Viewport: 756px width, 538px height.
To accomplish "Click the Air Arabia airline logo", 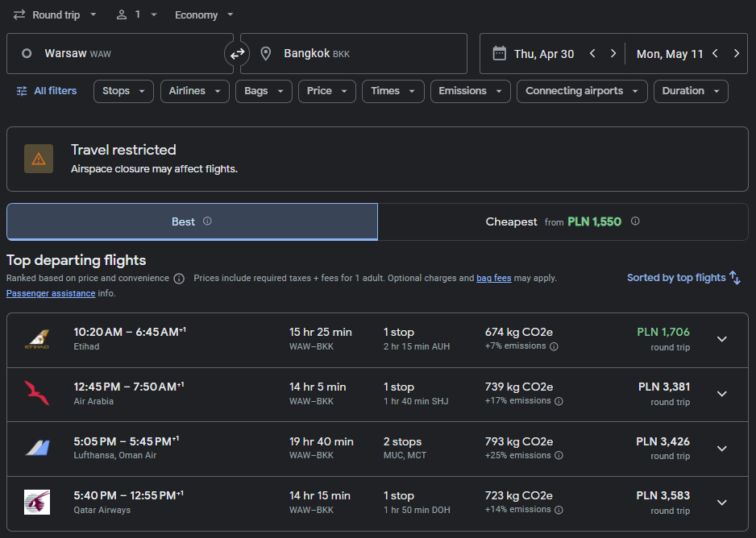I will pyautogui.click(x=37, y=393).
